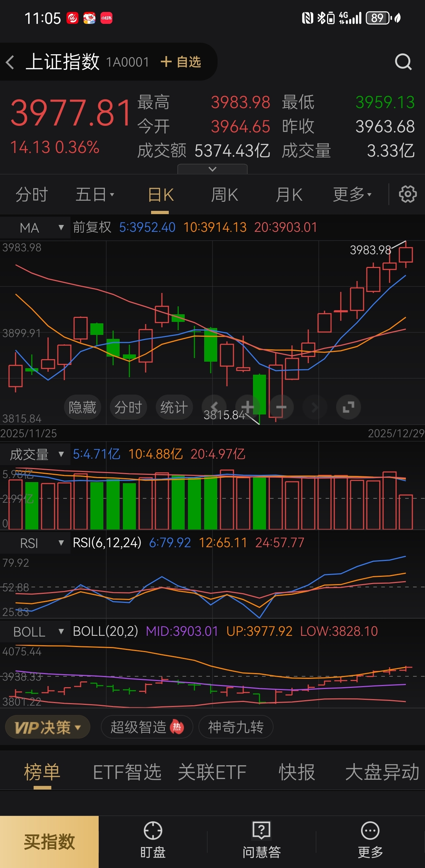
Task: Select the 榜单 tab
Action: click(42, 772)
